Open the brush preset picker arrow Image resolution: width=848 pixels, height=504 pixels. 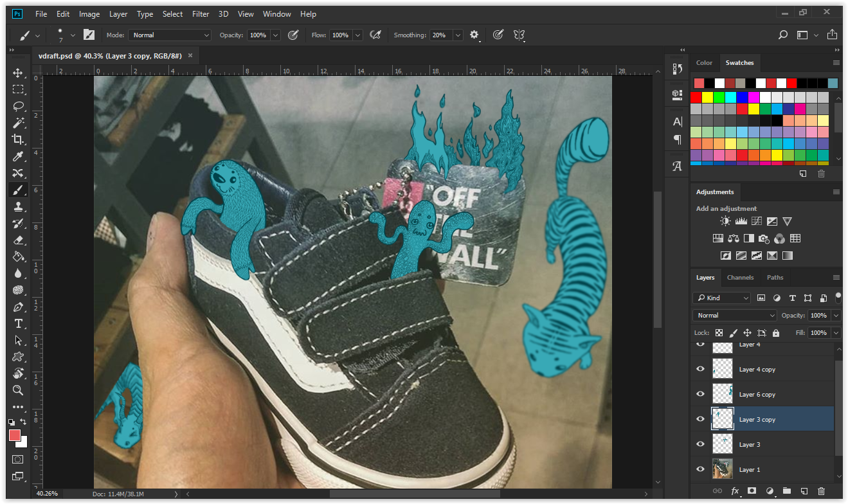(73, 35)
